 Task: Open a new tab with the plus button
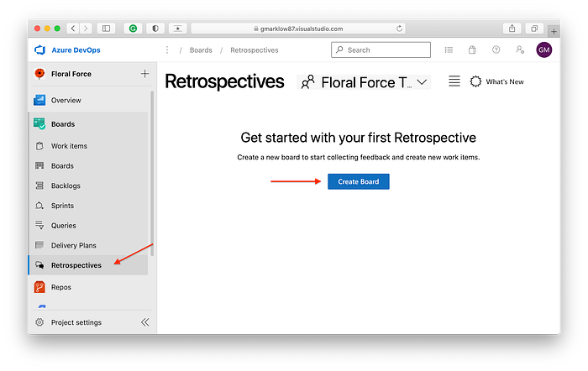554,32
